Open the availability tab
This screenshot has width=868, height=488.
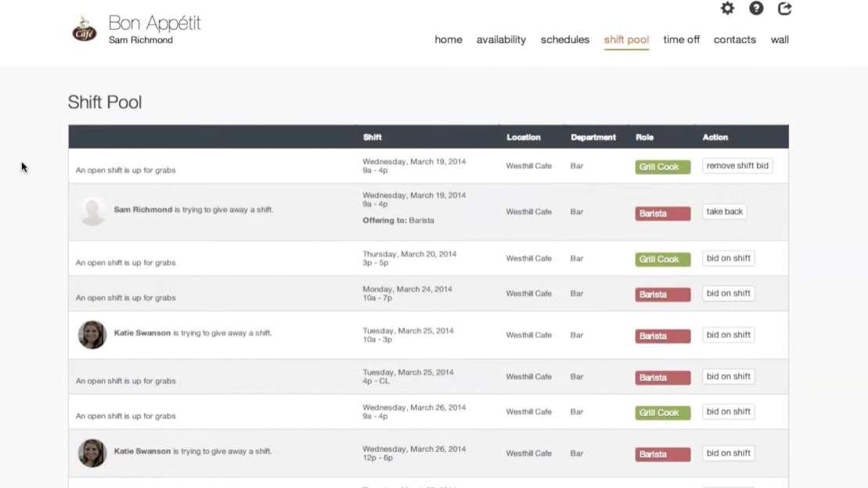tap(501, 40)
